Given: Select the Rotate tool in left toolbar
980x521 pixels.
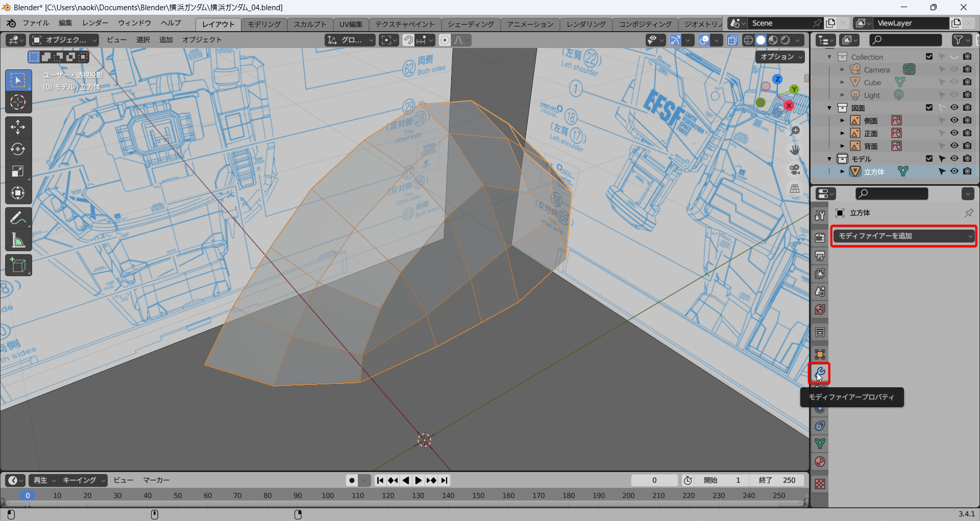Looking at the screenshot, I should [18, 149].
